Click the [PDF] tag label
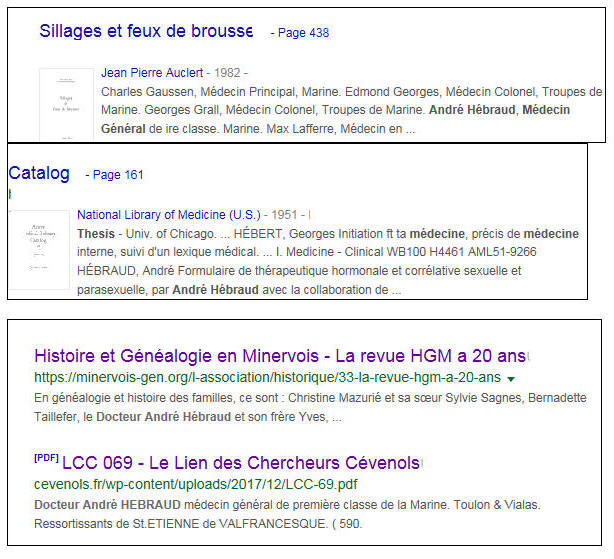614x559 pixels. pyautogui.click(x=45, y=458)
